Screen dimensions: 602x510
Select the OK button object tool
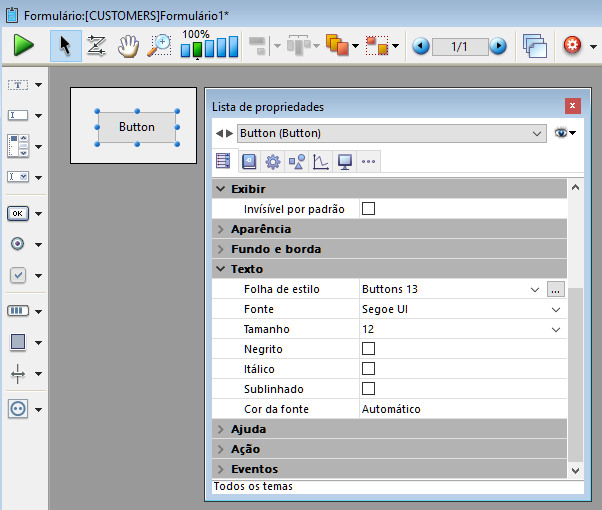[x=18, y=213]
